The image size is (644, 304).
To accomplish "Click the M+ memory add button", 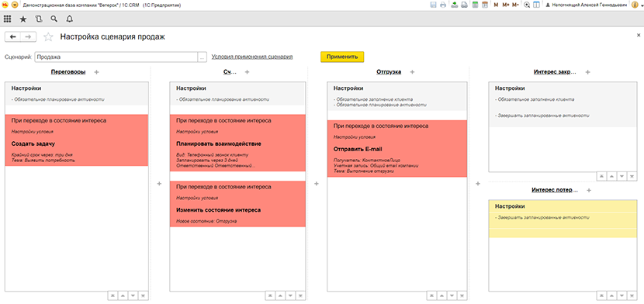I will 506,5.
